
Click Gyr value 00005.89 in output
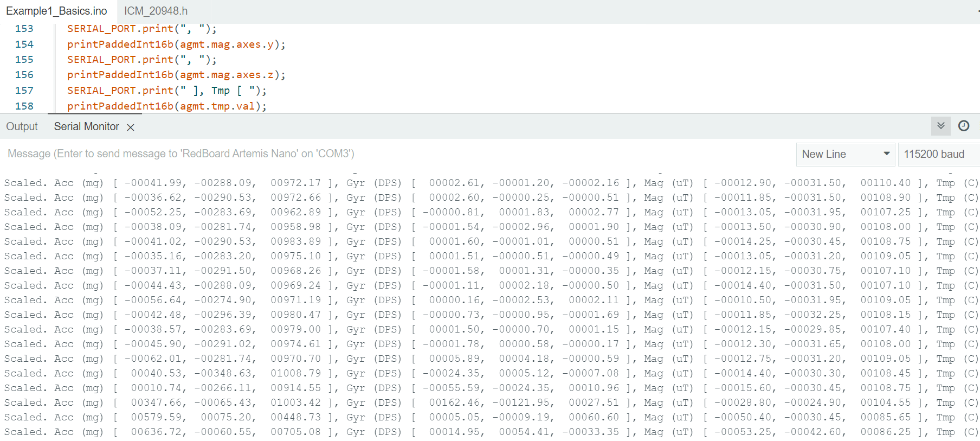454,359
